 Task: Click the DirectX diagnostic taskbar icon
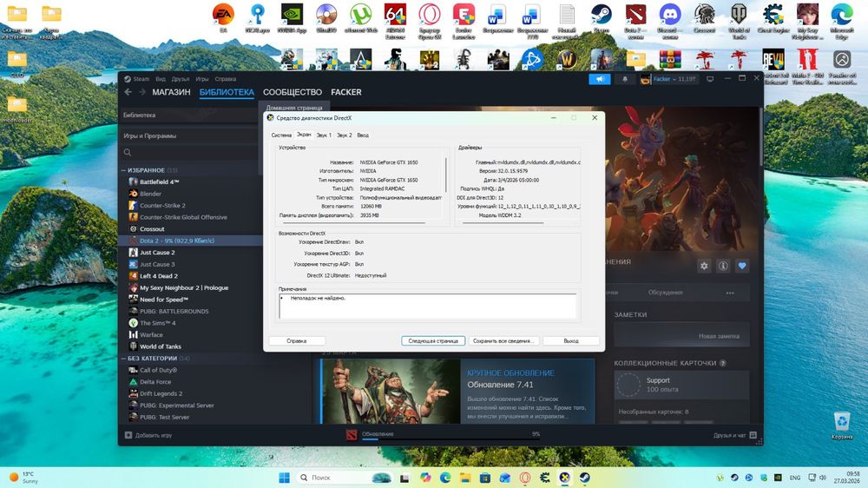pyautogui.click(x=565, y=478)
